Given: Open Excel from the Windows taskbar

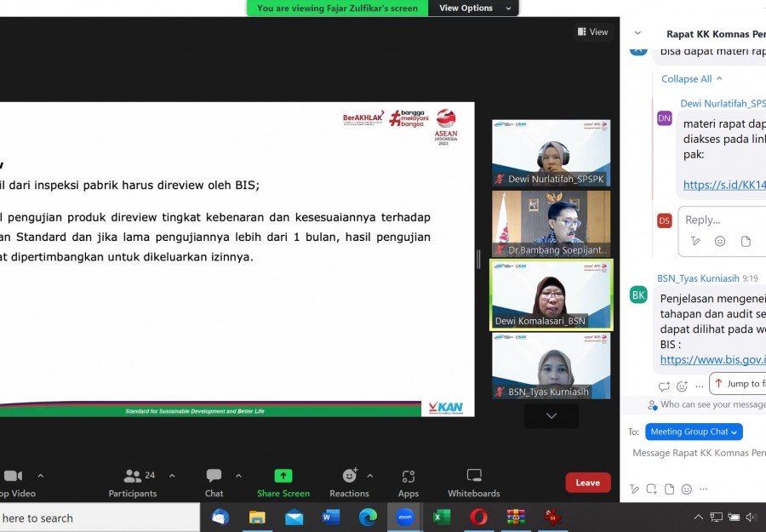Looking at the screenshot, I should (441, 517).
